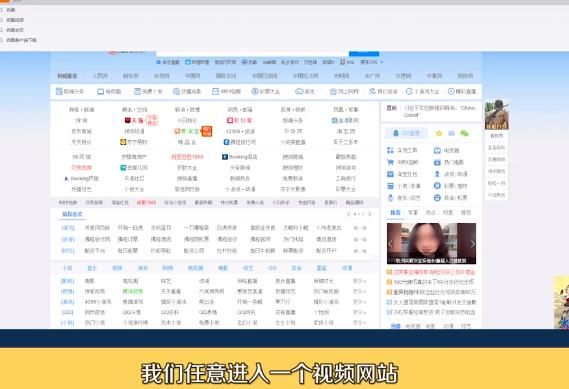Open 音乐·综艺 icon in the right panel
Screen dimensions: 569x389
coord(404,198)
